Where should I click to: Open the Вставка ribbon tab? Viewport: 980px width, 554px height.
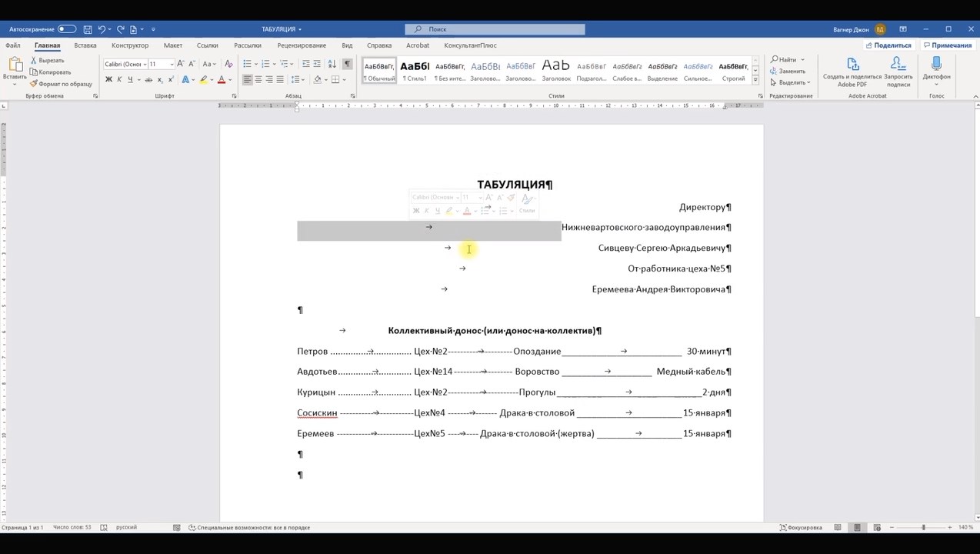[x=85, y=45]
